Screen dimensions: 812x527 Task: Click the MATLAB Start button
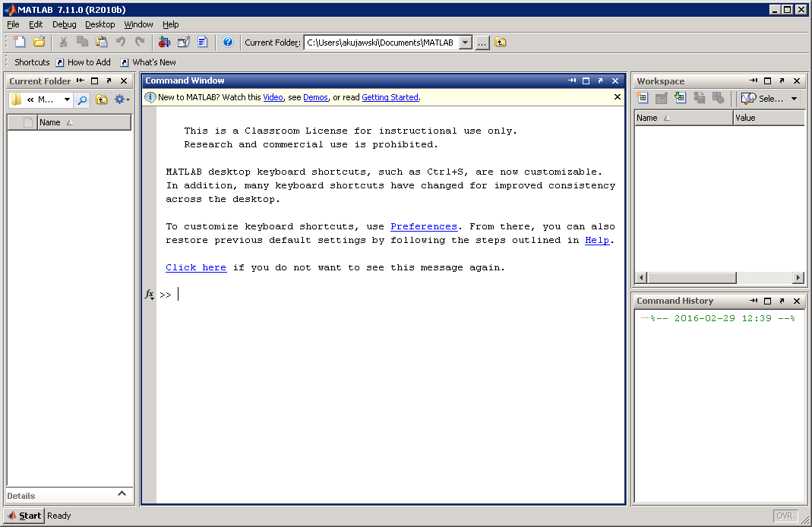[24, 516]
